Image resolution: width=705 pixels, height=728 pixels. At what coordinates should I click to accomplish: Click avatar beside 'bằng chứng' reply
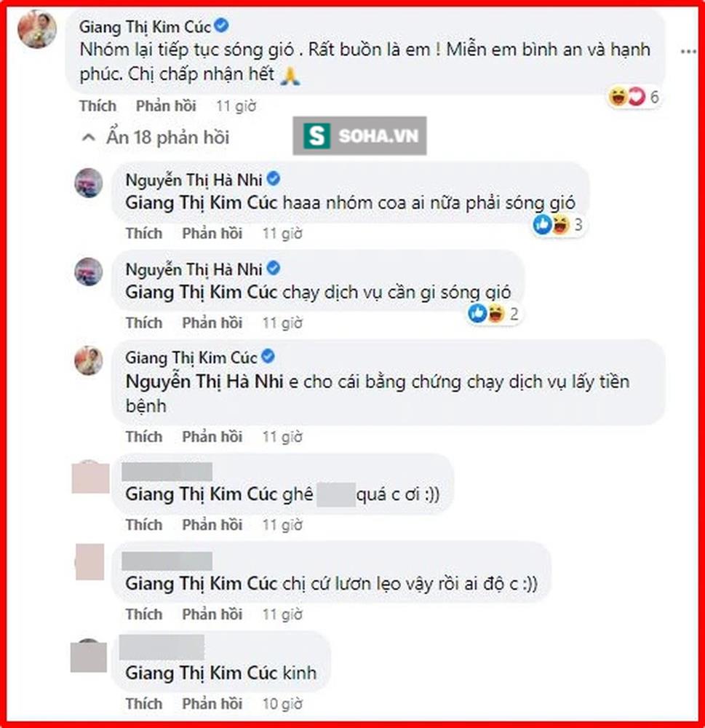tap(89, 361)
